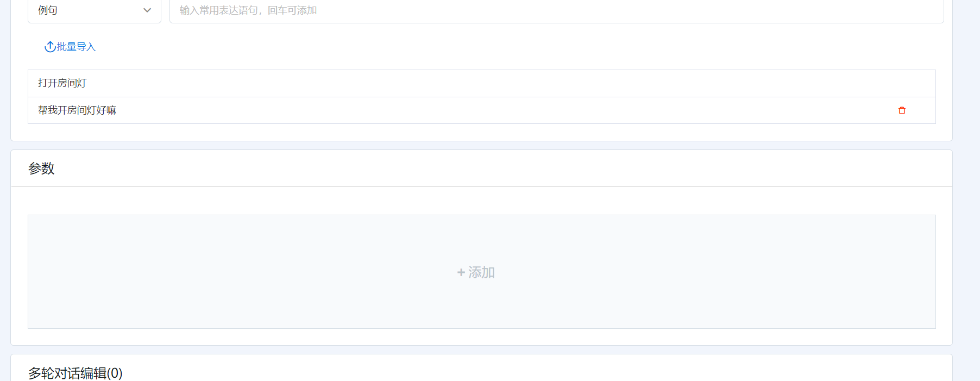Click the right end of the 打开房间灯 row
Image resolution: width=980 pixels, height=381 pixels.
902,83
